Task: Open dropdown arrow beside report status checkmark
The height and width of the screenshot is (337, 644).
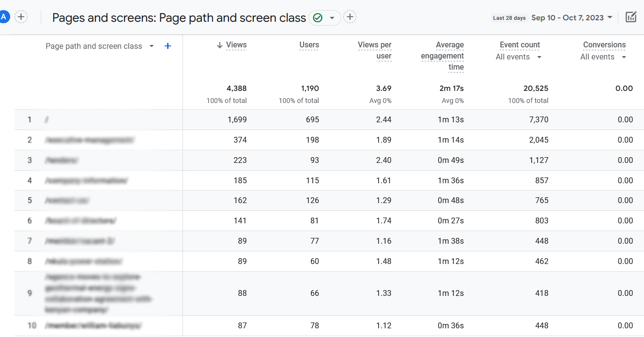Action: tap(332, 18)
